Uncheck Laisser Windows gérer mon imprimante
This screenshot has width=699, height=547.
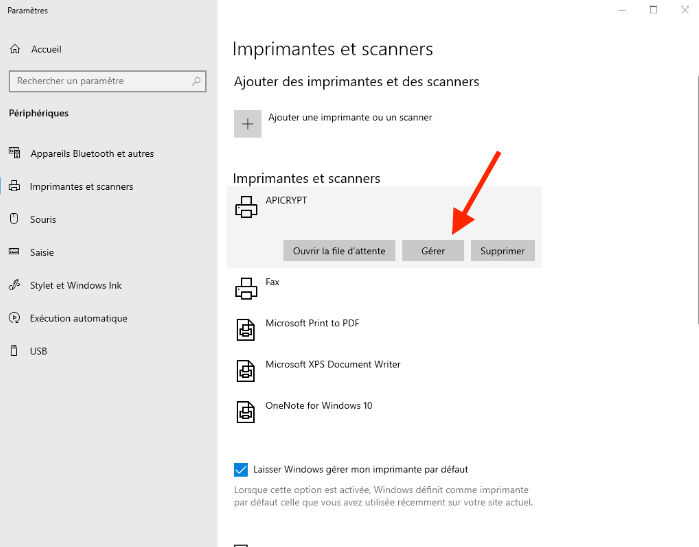tap(241, 469)
